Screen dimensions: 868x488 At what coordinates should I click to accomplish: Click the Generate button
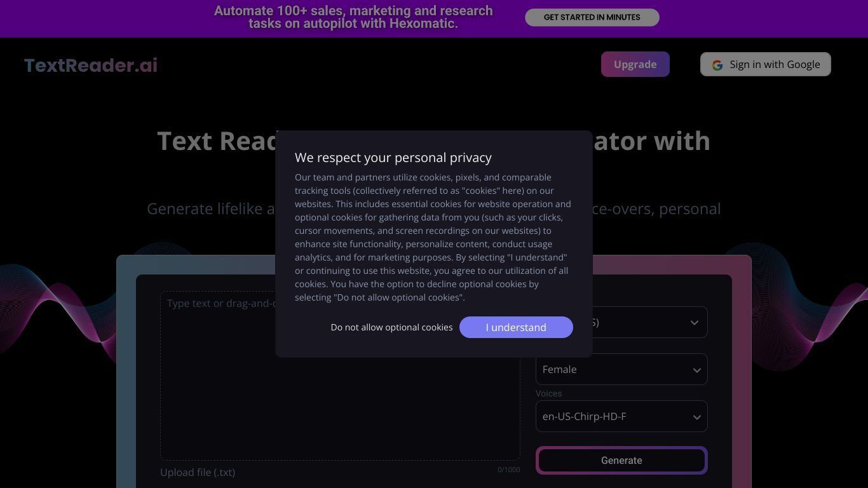[621, 461]
